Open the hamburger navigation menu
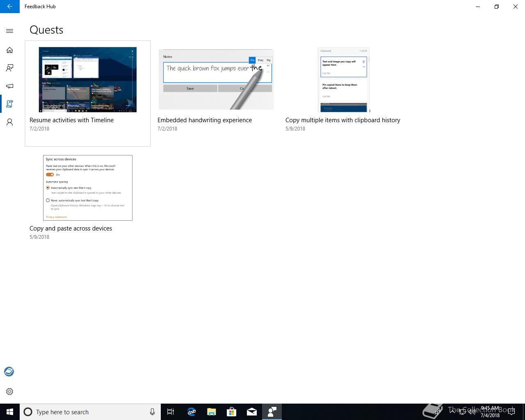 (10, 31)
